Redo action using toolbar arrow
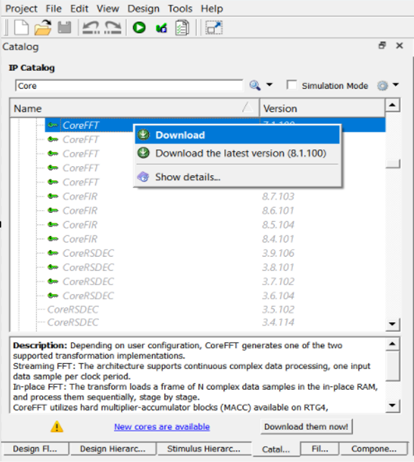The height and width of the screenshot is (462, 414). 113,27
